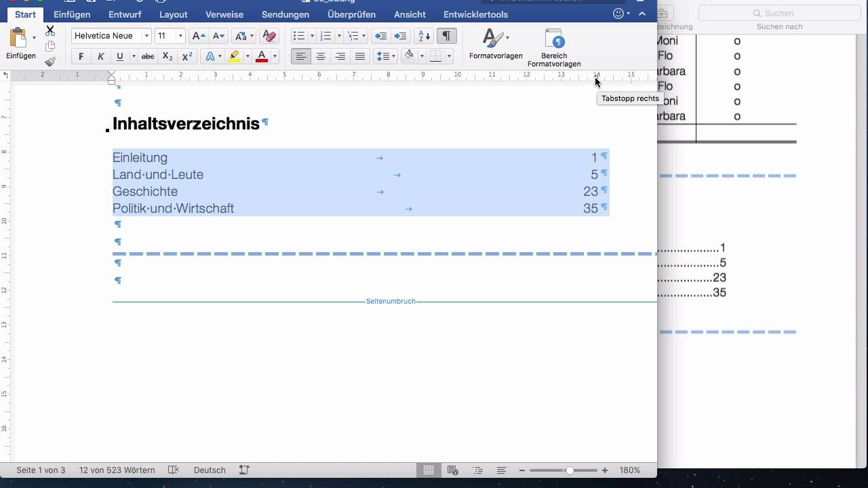The width and height of the screenshot is (868, 488).
Task: Click the spelling check icon in status bar
Action: pyautogui.click(x=174, y=470)
